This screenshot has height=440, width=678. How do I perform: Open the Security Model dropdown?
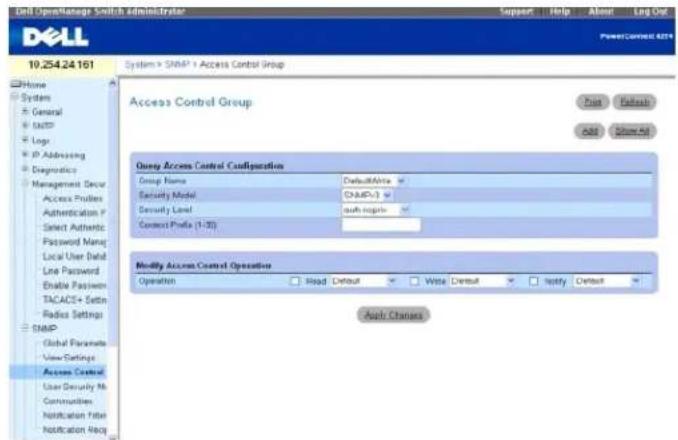[367, 195]
